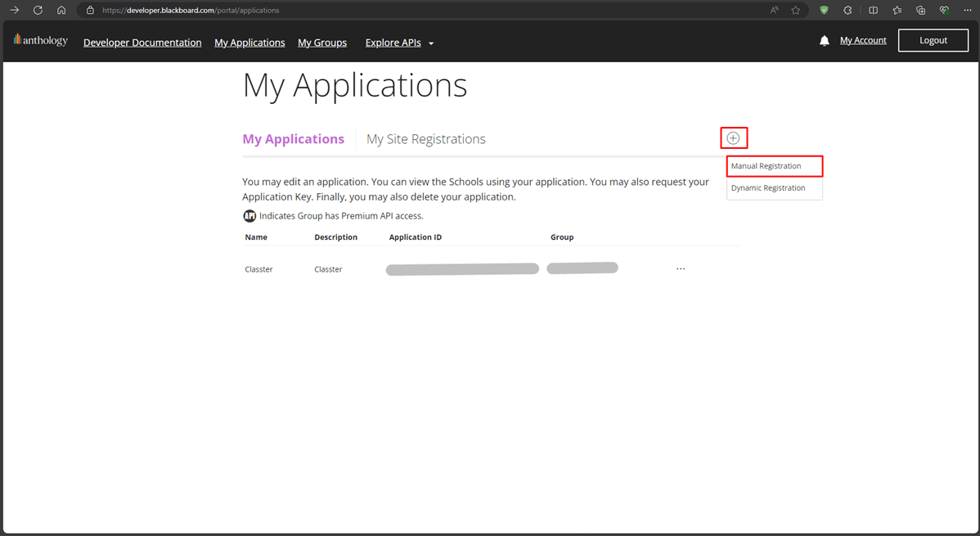Open the My Account link
Viewport: 980px width, 536px height.
pos(863,40)
